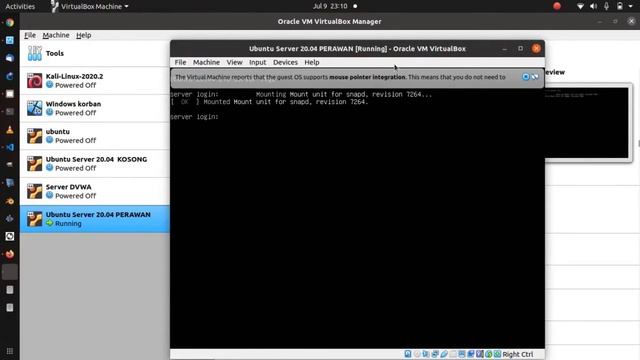640x360 pixels.
Task: Select the Windows korban machine
Action: click(95, 108)
